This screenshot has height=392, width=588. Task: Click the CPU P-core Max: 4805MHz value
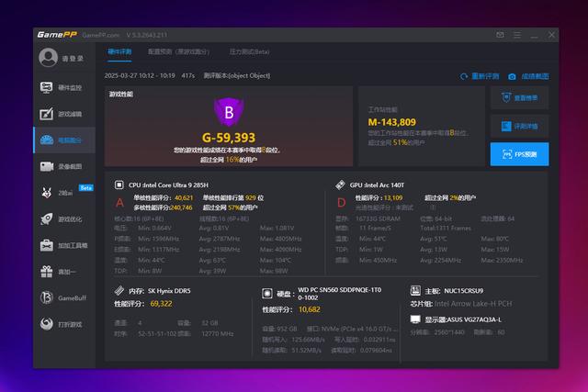280,239
